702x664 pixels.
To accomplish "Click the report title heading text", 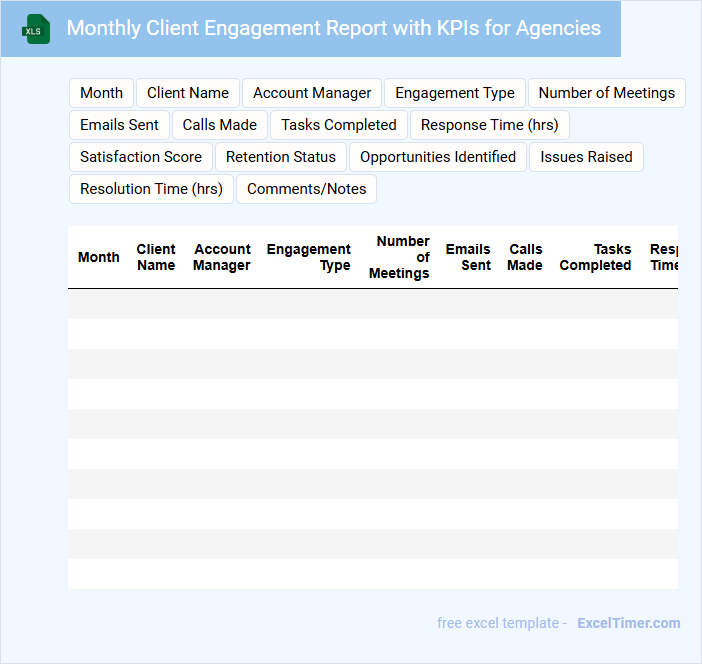I will pyautogui.click(x=333, y=28).
